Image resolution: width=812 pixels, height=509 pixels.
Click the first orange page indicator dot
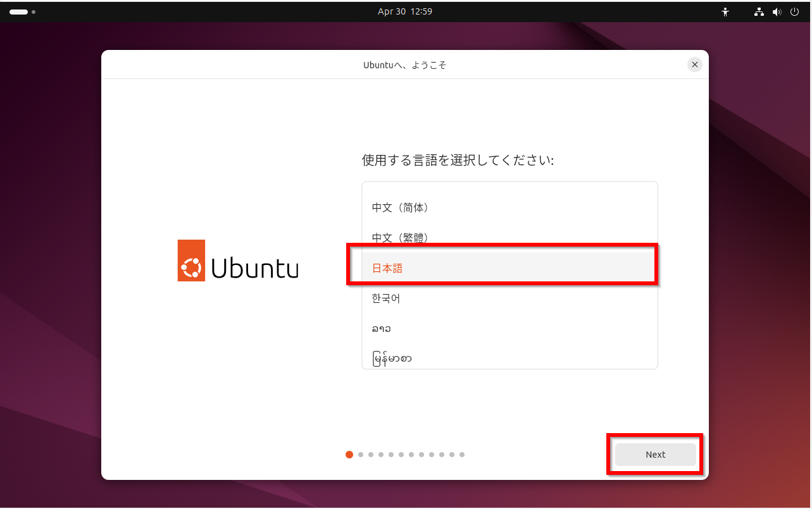349,455
